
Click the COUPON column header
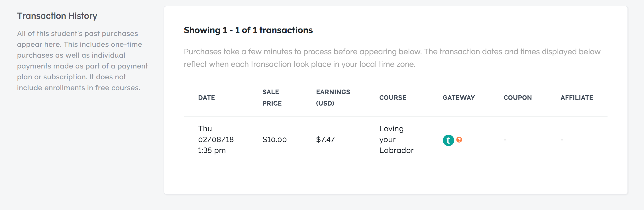(x=517, y=98)
